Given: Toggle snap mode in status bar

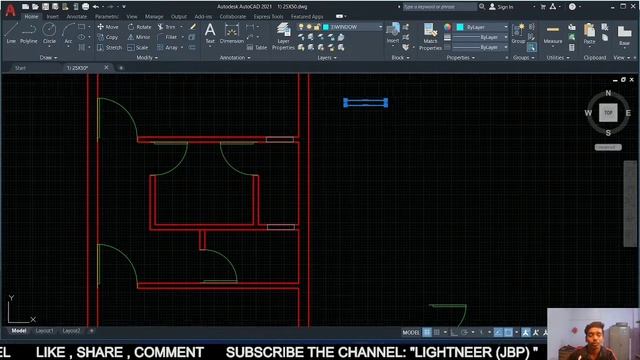Looking at the screenshot, I should pyautogui.click(x=437, y=332).
